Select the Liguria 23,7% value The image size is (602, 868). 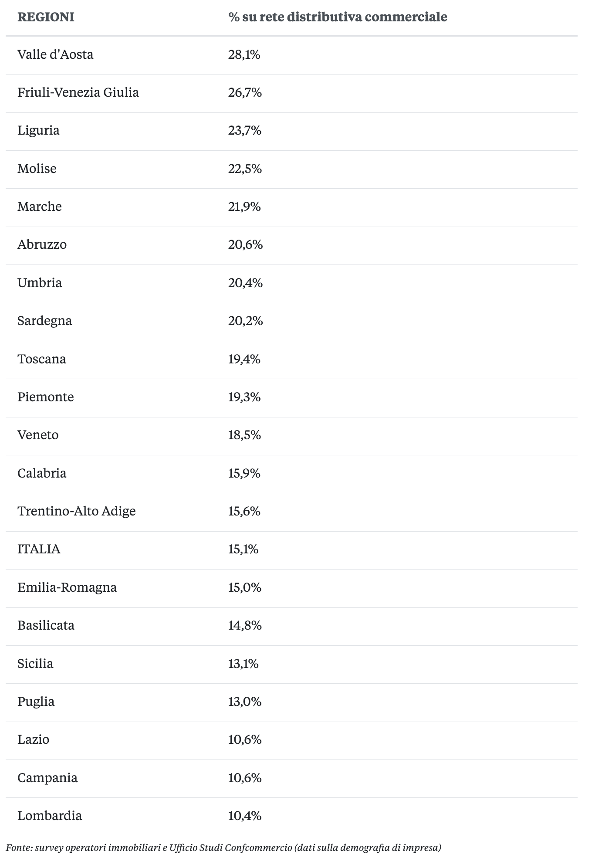coord(244,130)
